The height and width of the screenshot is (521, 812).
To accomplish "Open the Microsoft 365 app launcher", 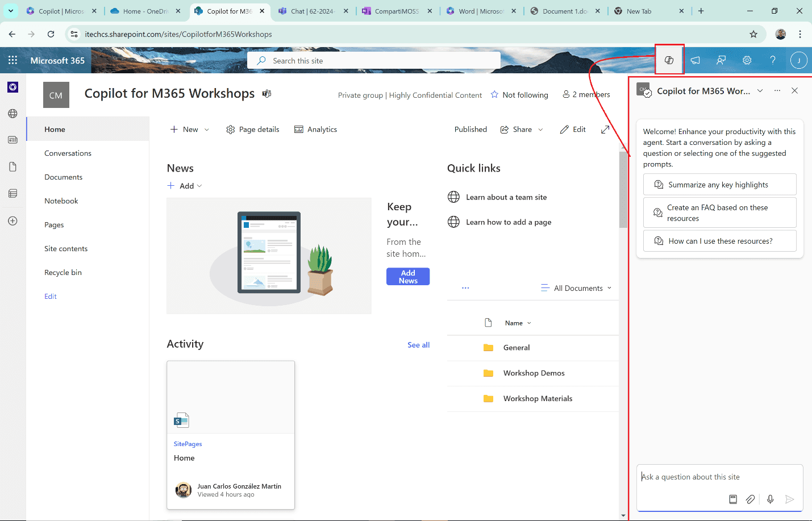I will (13, 60).
